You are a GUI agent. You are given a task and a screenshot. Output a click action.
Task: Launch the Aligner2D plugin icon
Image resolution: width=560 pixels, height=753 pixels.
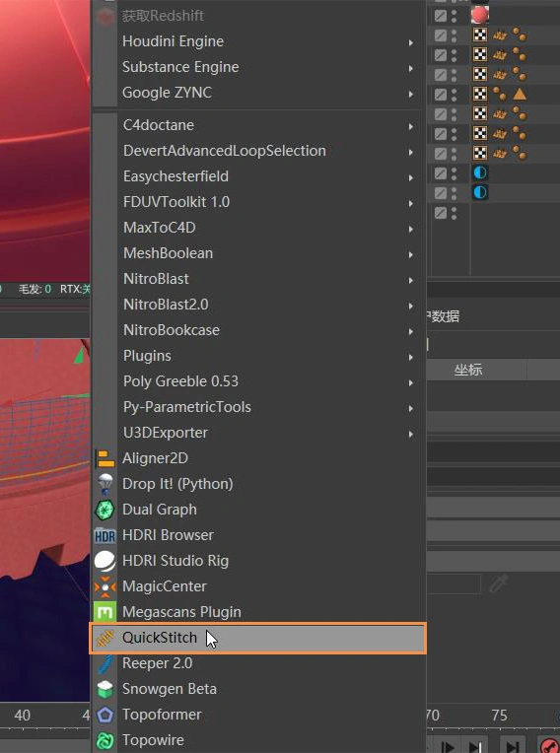click(105, 458)
